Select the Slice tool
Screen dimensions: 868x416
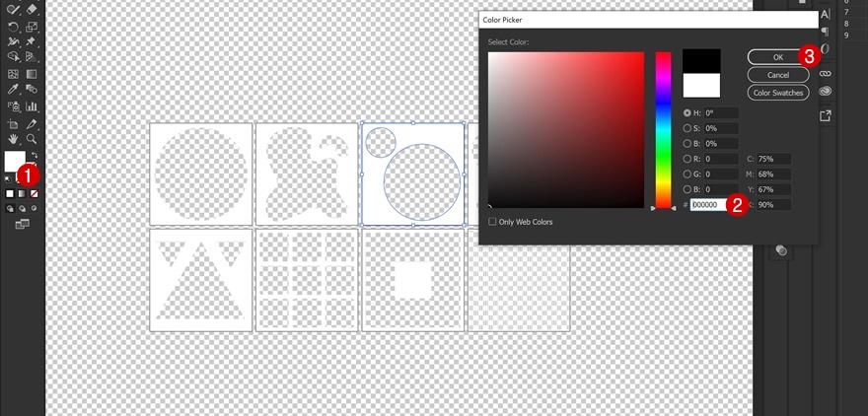pyautogui.click(x=32, y=124)
